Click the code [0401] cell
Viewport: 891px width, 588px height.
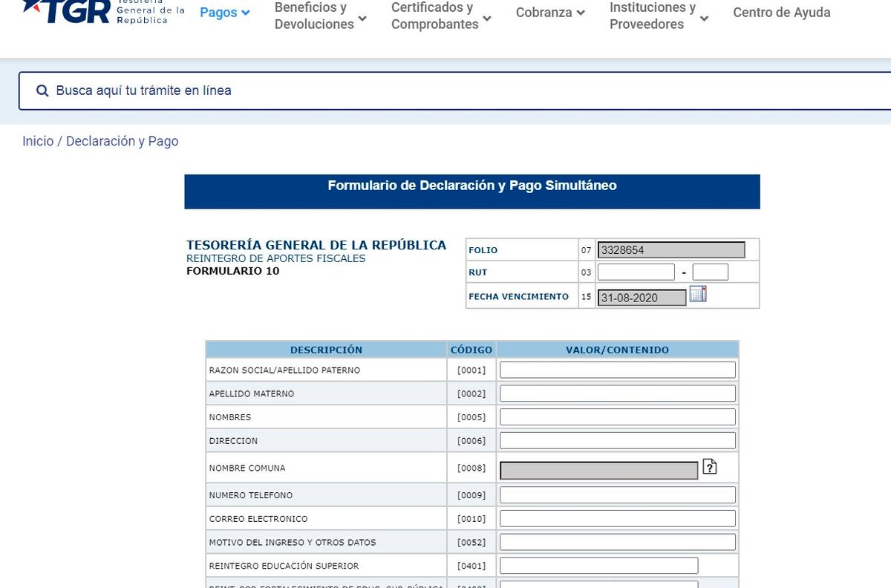(x=471, y=566)
